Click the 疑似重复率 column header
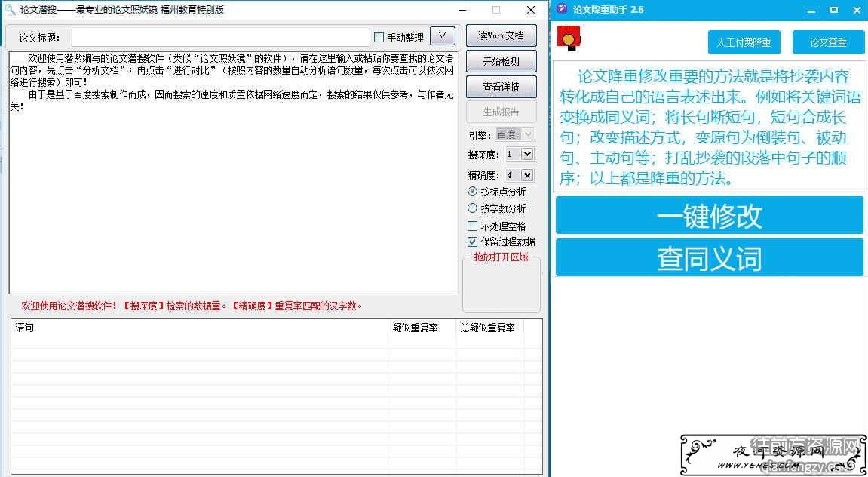Viewport: 868px width, 477px height. point(422,328)
